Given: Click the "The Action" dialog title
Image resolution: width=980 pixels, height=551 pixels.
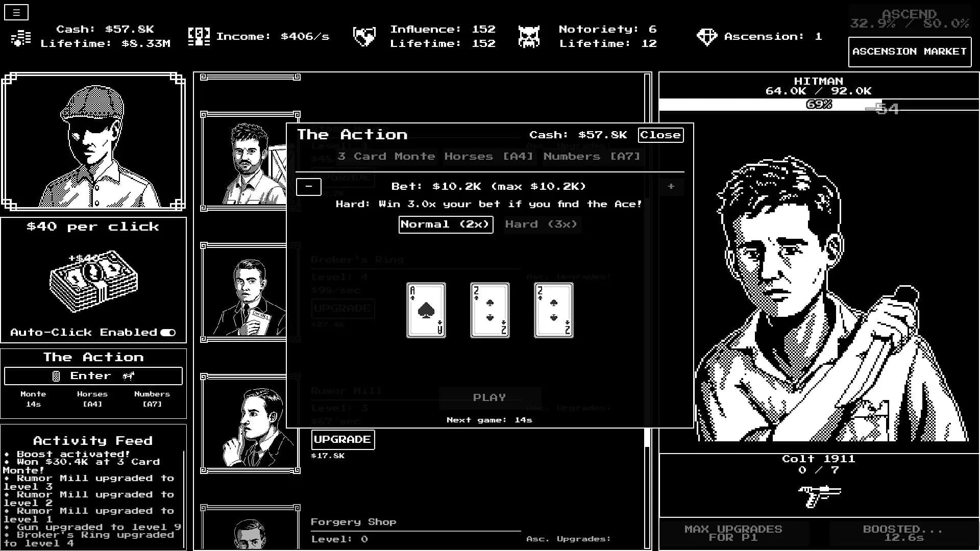Looking at the screenshot, I should [352, 135].
